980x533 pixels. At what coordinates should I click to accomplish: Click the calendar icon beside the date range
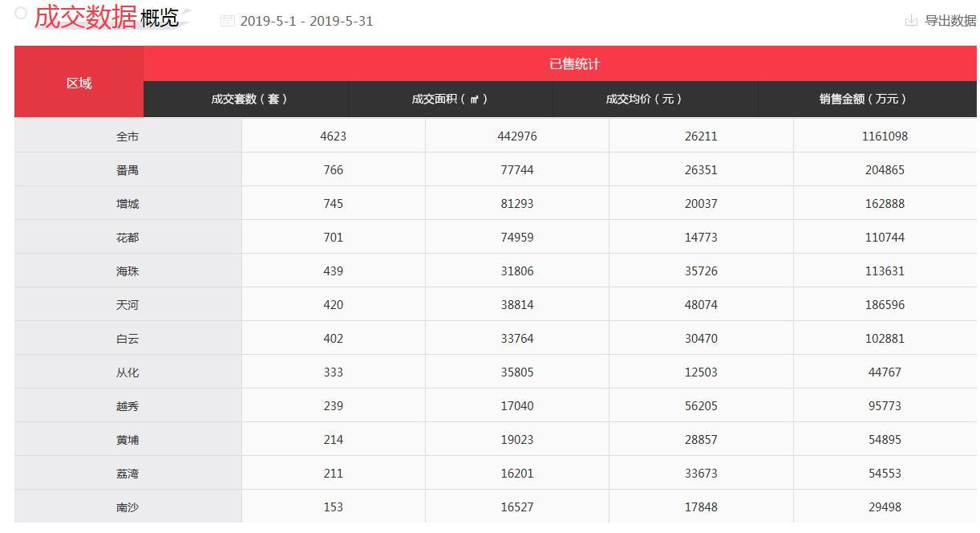[228, 21]
